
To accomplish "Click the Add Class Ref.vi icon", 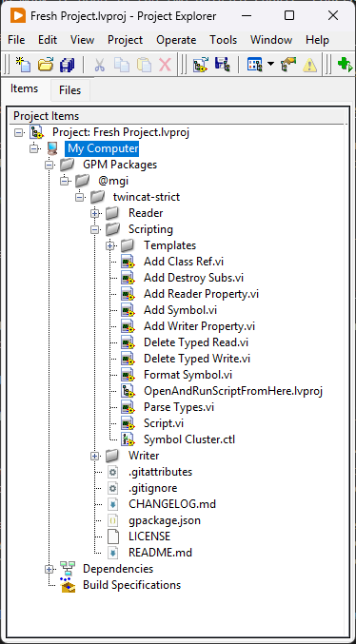I will pos(128,262).
